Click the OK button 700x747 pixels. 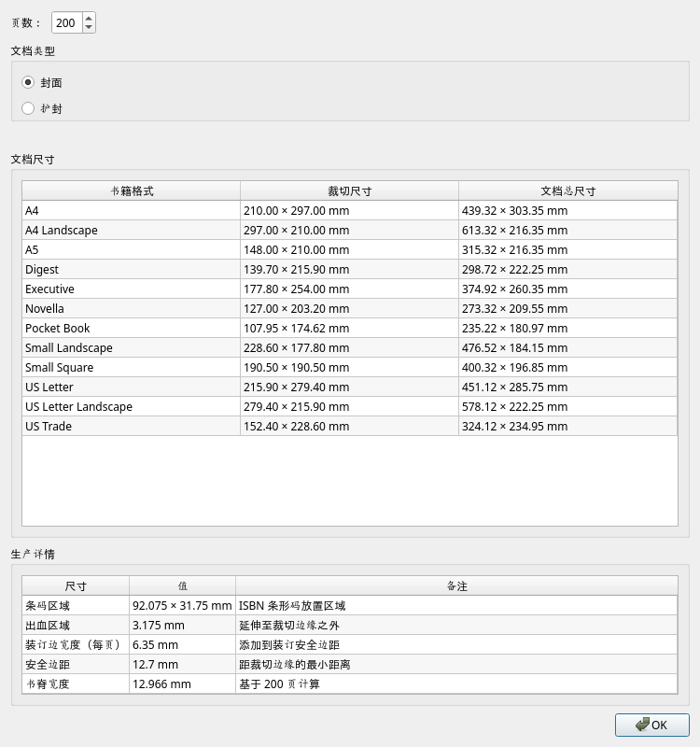coord(651,725)
